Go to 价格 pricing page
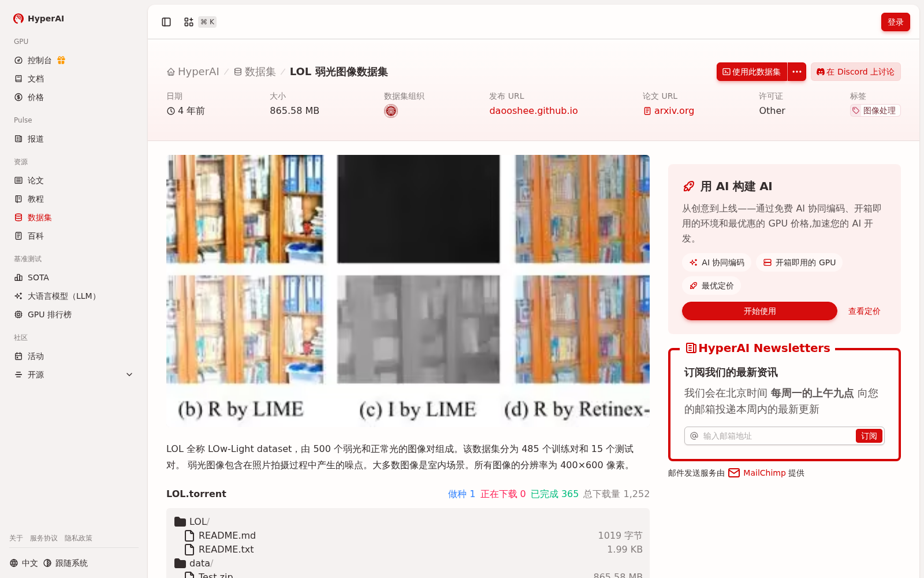 tap(74, 97)
